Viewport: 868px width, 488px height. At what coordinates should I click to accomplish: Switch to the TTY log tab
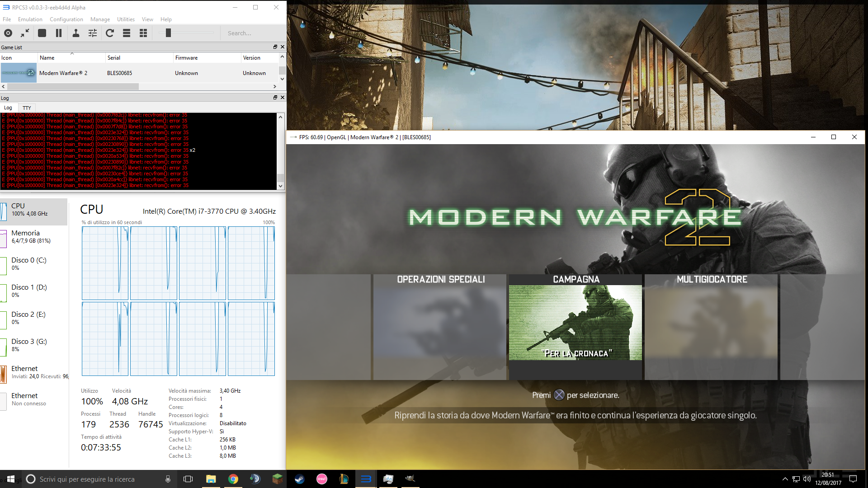coord(27,108)
